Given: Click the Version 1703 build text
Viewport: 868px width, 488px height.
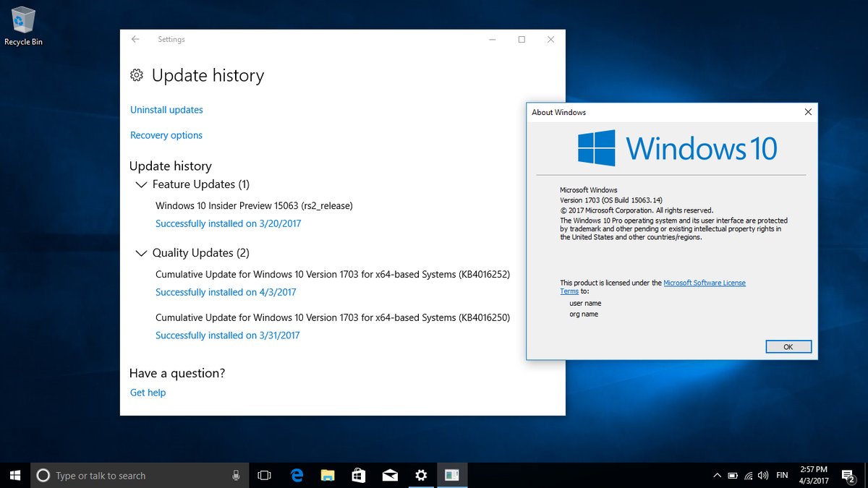Looking at the screenshot, I should 611,200.
